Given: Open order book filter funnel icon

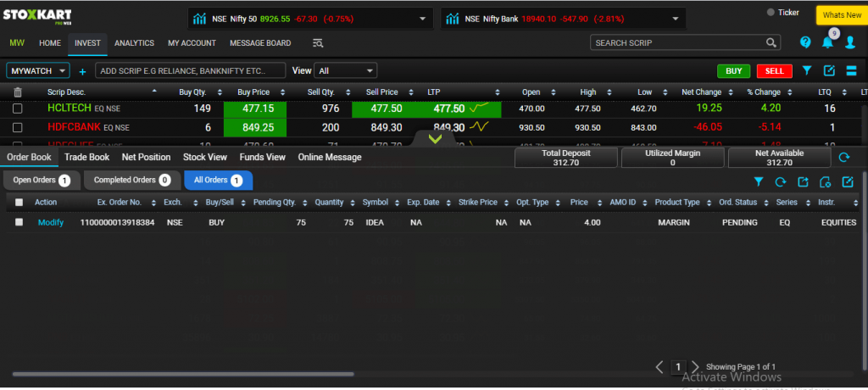Looking at the screenshot, I should point(759,181).
